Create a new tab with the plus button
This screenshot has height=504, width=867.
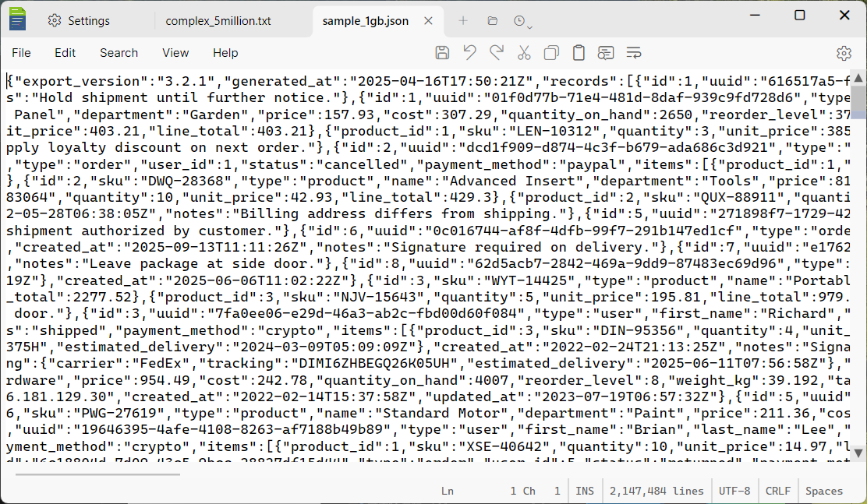[x=463, y=21]
